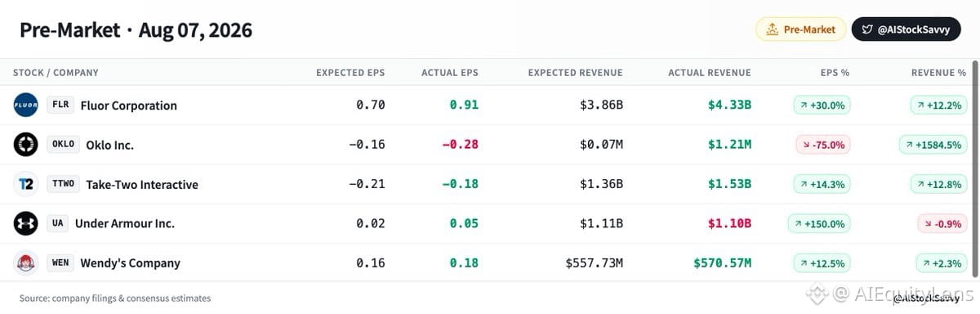Click Wendy's actual EPS 0.18

(464, 262)
